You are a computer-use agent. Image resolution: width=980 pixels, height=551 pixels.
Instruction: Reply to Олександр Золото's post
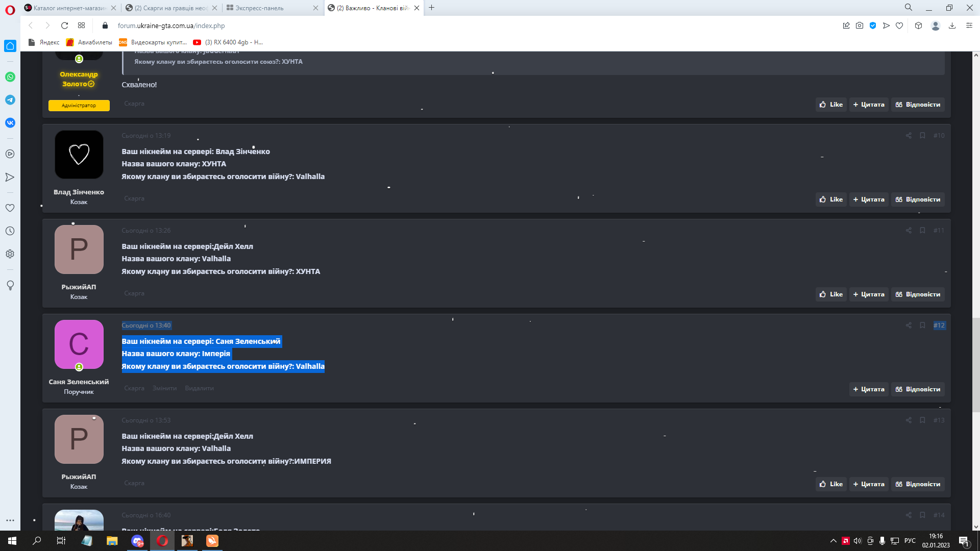[x=918, y=105]
